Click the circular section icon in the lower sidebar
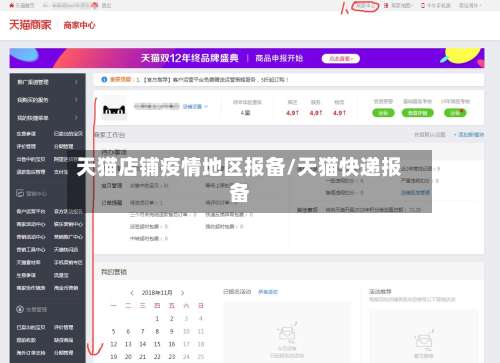 tap(20, 309)
